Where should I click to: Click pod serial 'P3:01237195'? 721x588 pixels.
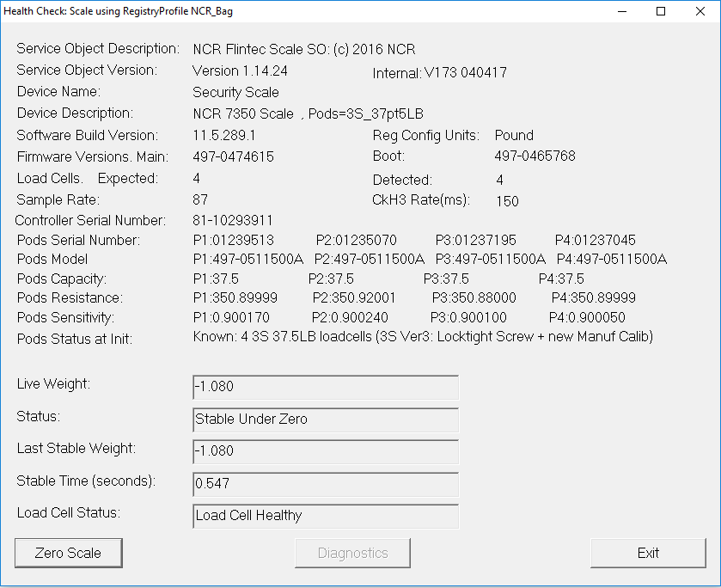tap(475, 240)
